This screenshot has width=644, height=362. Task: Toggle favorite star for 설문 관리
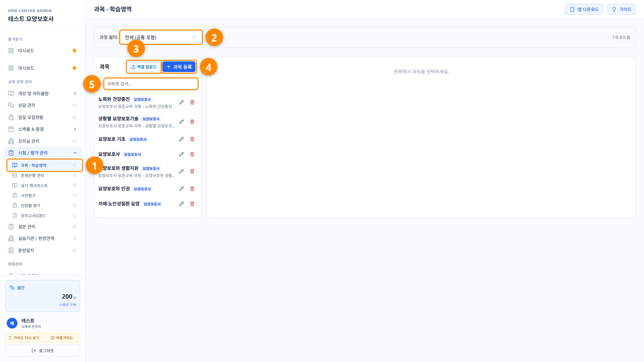coord(74,227)
